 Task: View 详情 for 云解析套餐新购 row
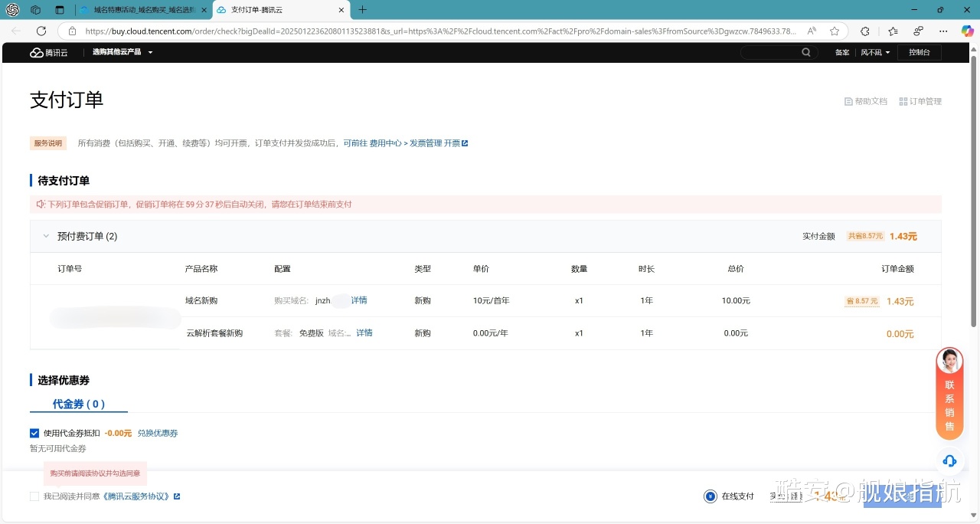pos(364,332)
